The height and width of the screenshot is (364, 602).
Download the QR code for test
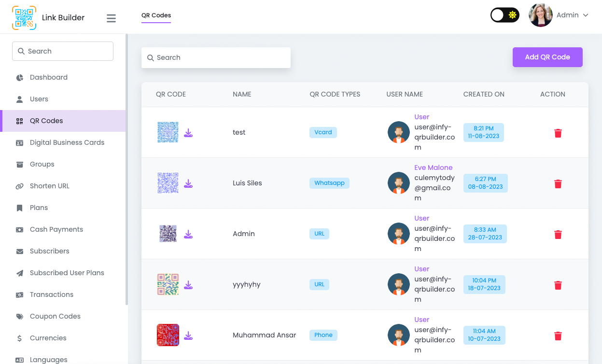coord(188,133)
